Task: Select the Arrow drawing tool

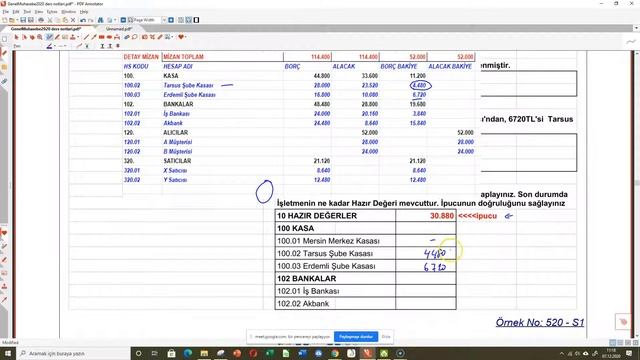Action: pos(94,37)
